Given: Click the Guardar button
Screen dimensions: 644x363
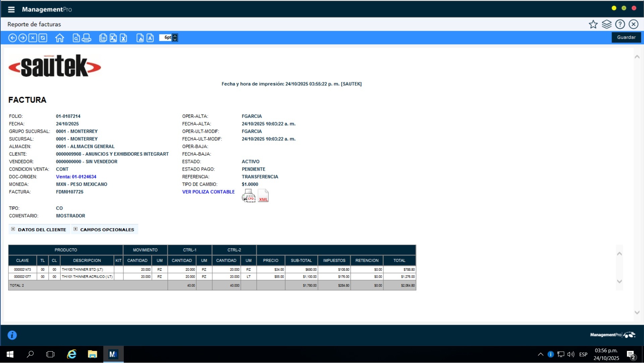Looking at the screenshot, I should pyautogui.click(x=626, y=37).
